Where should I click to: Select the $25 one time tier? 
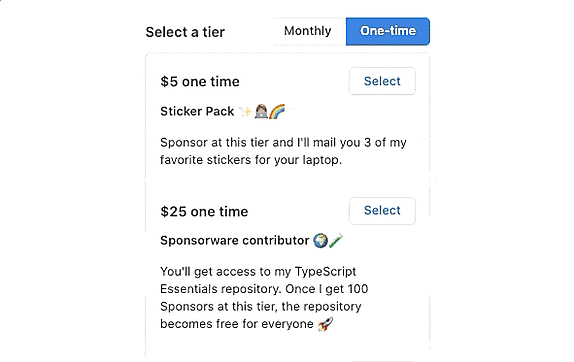click(x=382, y=210)
